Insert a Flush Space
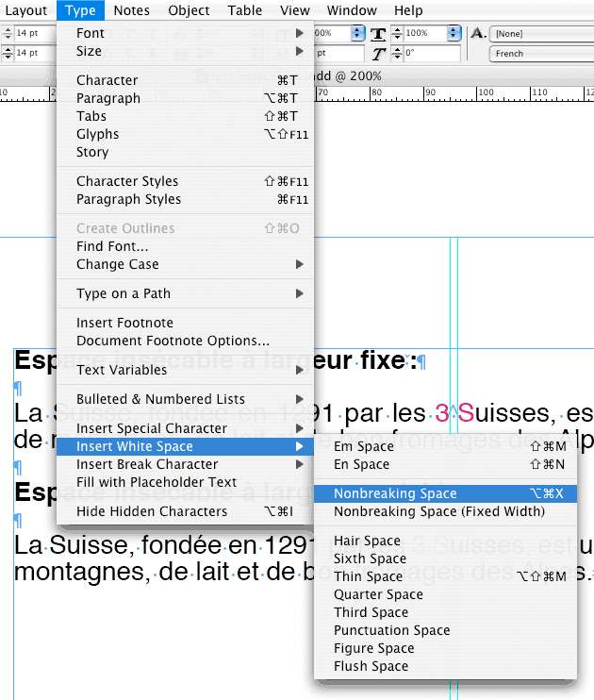 click(x=445, y=666)
